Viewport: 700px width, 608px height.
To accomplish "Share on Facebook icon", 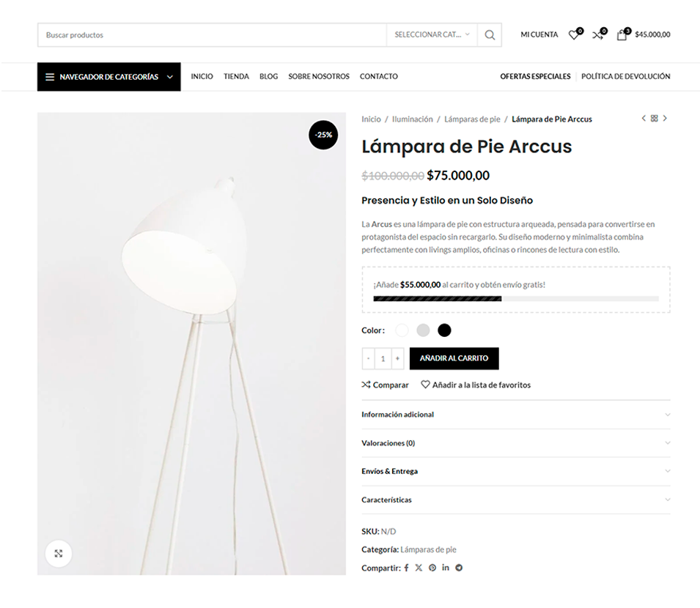I will [406, 568].
